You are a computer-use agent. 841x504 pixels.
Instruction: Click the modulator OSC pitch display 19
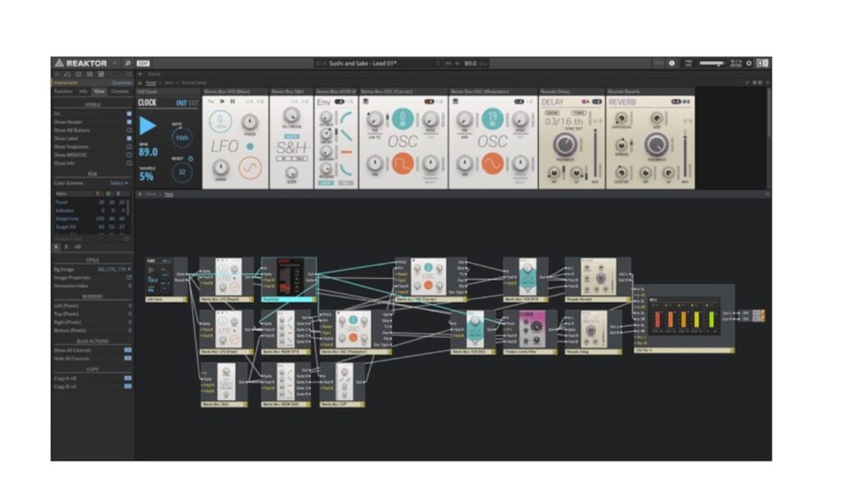492,118
